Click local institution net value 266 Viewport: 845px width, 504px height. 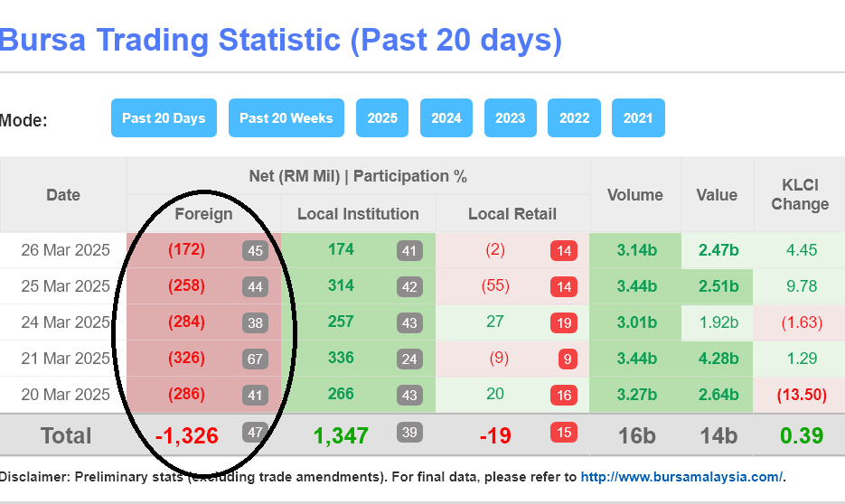(341, 394)
